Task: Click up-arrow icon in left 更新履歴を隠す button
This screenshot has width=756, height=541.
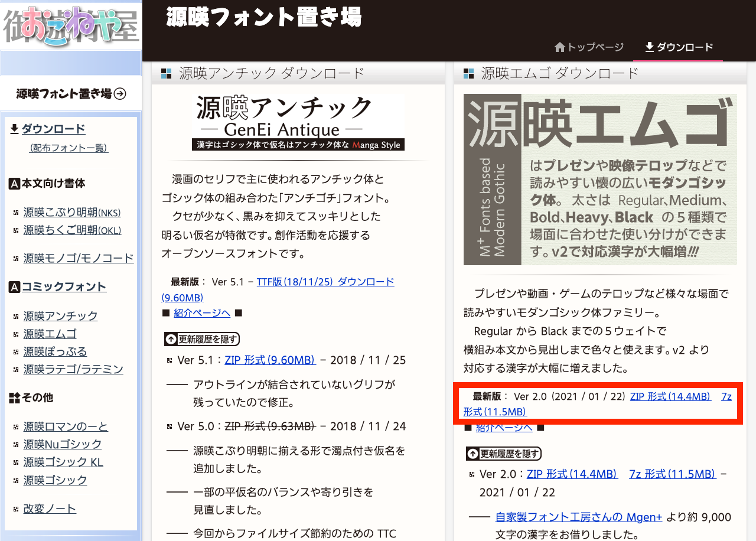Action: (171, 339)
